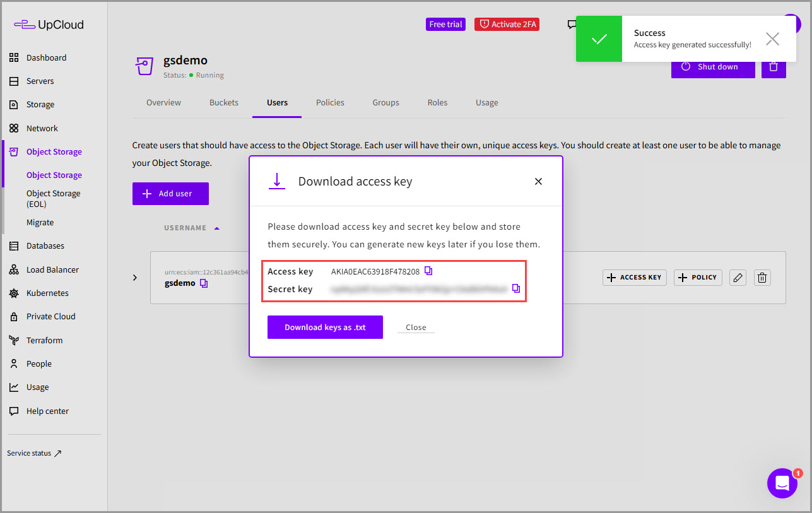Click the Servers icon in the sidebar
The width and height of the screenshot is (812, 513).
[14, 81]
